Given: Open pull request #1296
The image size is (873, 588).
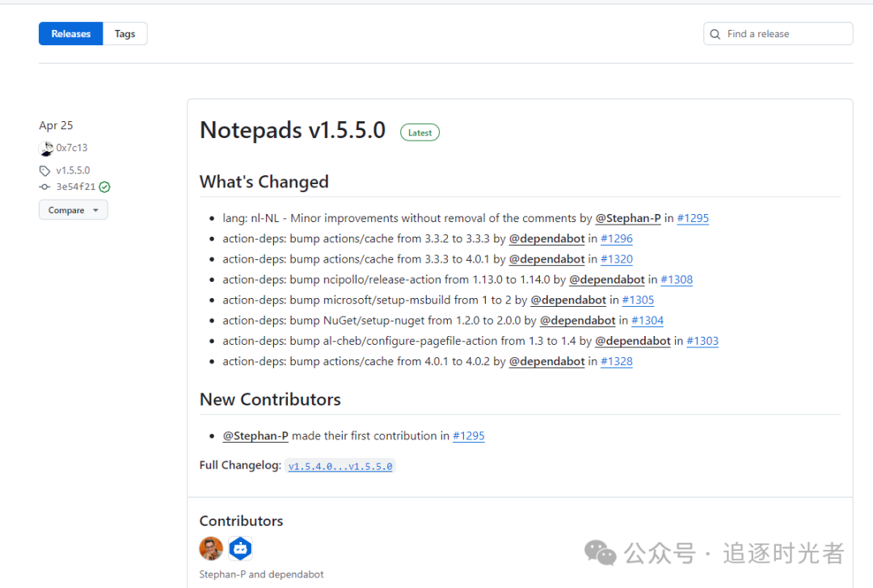Looking at the screenshot, I should (x=616, y=238).
